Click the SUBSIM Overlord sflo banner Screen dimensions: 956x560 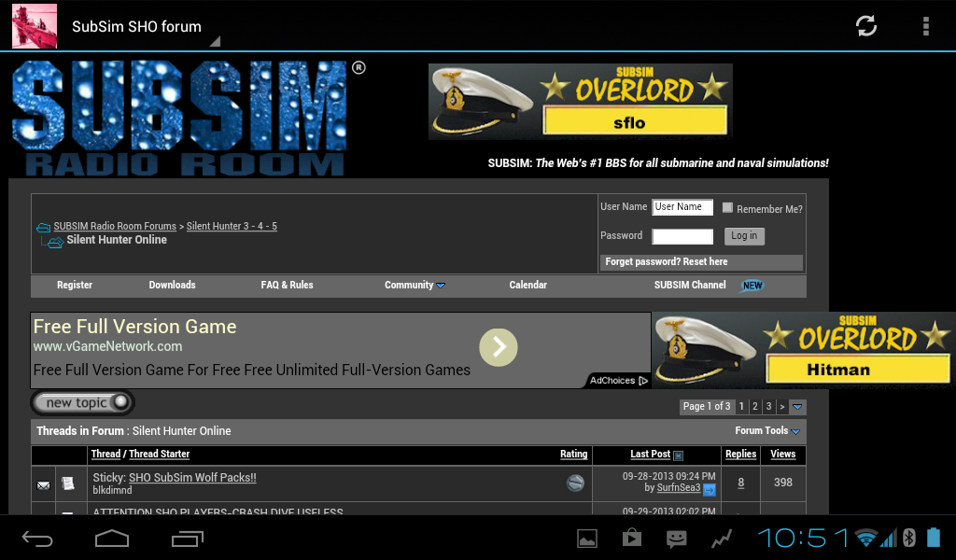pyautogui.click(x=581, y=101)
